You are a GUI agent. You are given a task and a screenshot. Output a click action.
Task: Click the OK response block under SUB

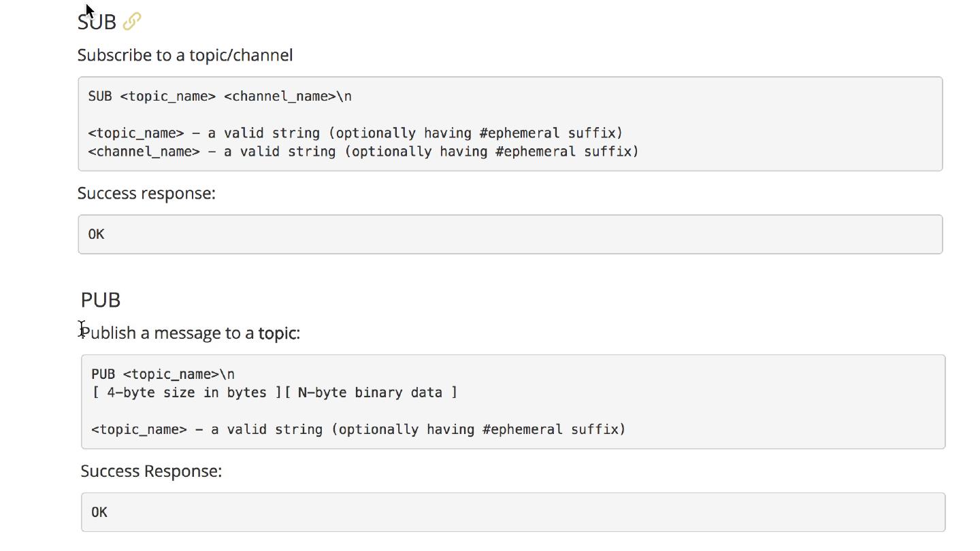[x=510, y=234]
